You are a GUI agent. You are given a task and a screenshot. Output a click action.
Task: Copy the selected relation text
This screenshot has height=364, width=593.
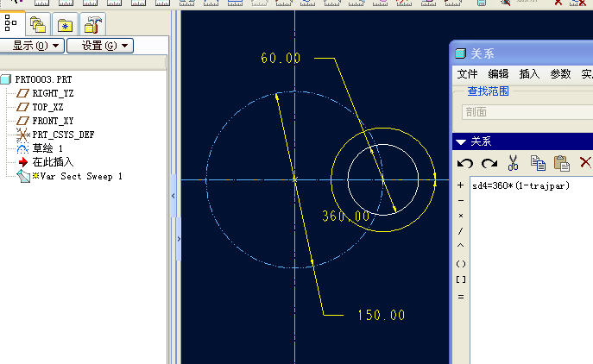pos(538,163)
